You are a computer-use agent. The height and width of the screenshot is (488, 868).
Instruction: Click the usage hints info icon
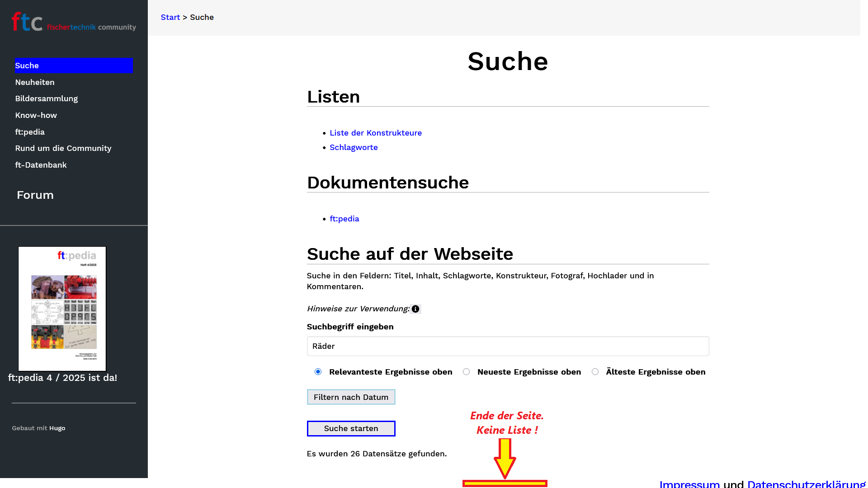(415, 309)
